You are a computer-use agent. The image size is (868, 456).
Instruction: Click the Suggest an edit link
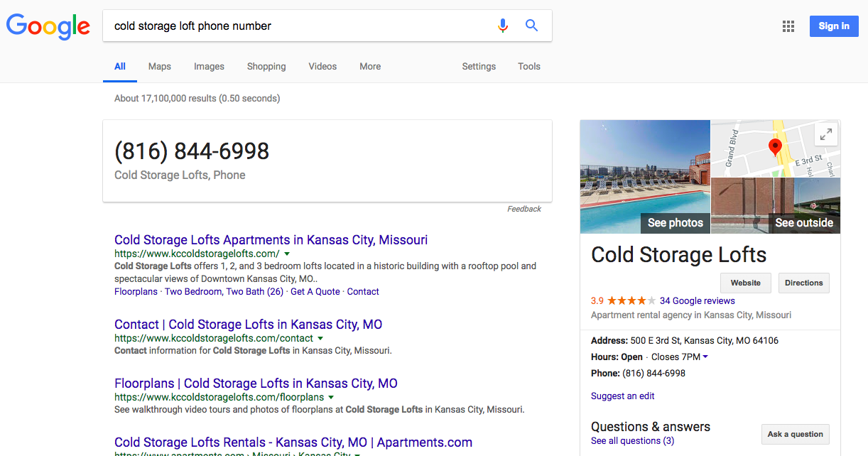(x=623, y=396)
